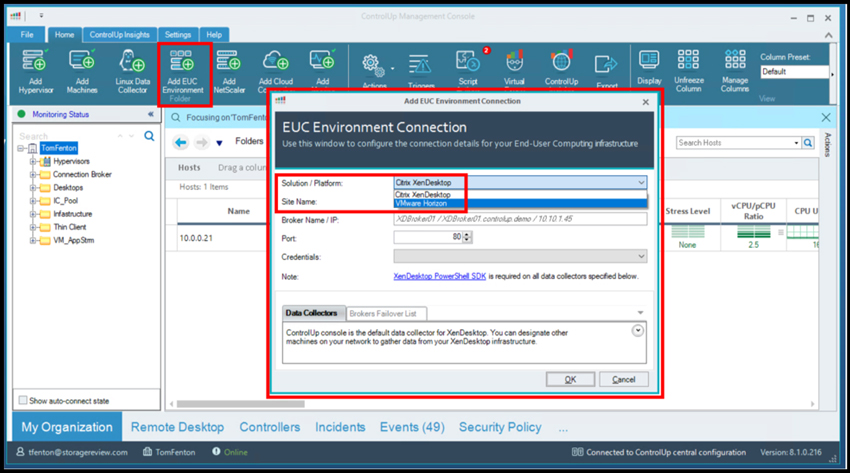This screenshot has height=473, width=850.
Task: Expand the Hypervisors tree node
Action: tap(33, 161)
